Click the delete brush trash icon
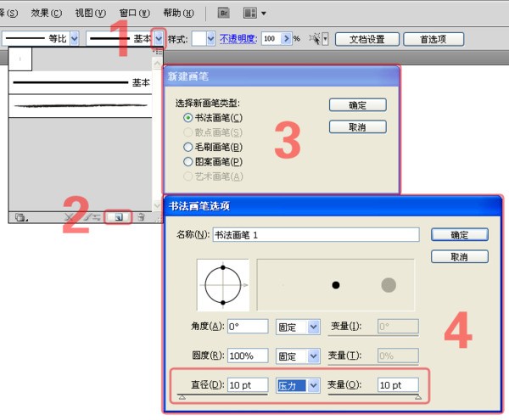The width and height of the screenshot is (509, 420). click(141, 217)
